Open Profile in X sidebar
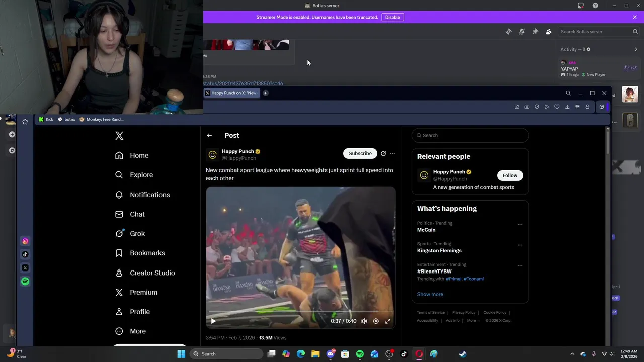This screenshot has width=644, height=362. click(x=132, y=312)
